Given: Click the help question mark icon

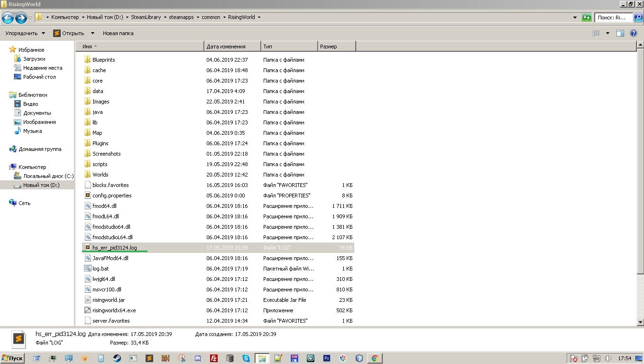Looking at the screenshot, I should (633, 33).
